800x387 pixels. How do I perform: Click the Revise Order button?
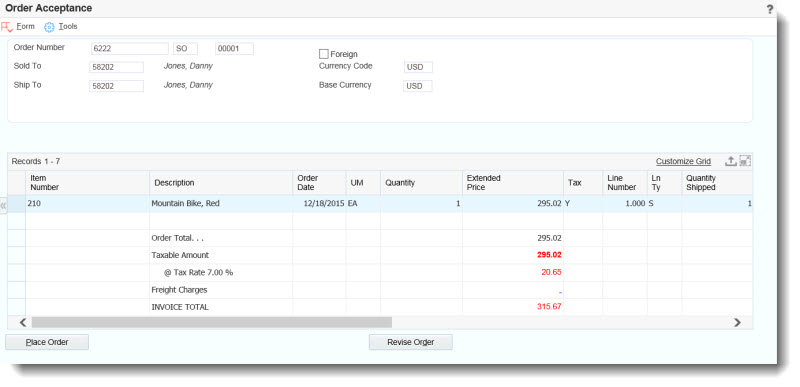(x=411, y=342)
